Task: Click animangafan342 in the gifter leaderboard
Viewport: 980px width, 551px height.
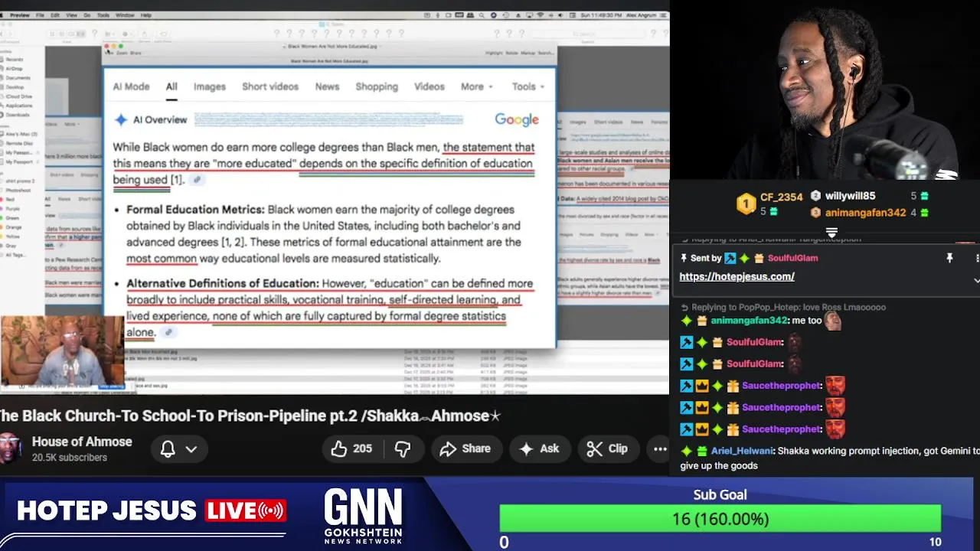Action: tap(865, 213)
